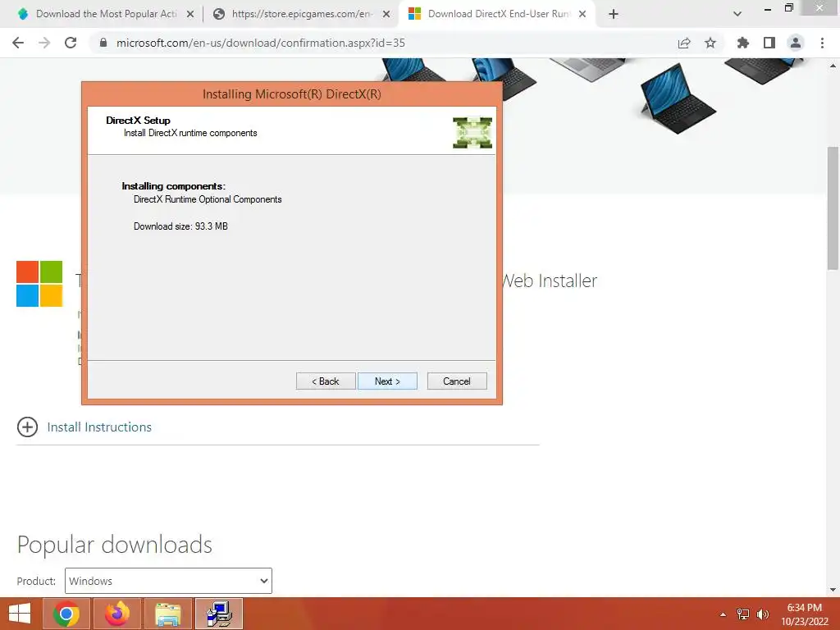Click the site security padlock icon
The height and width of the screenshot is (630, 840).
(103, 43)
